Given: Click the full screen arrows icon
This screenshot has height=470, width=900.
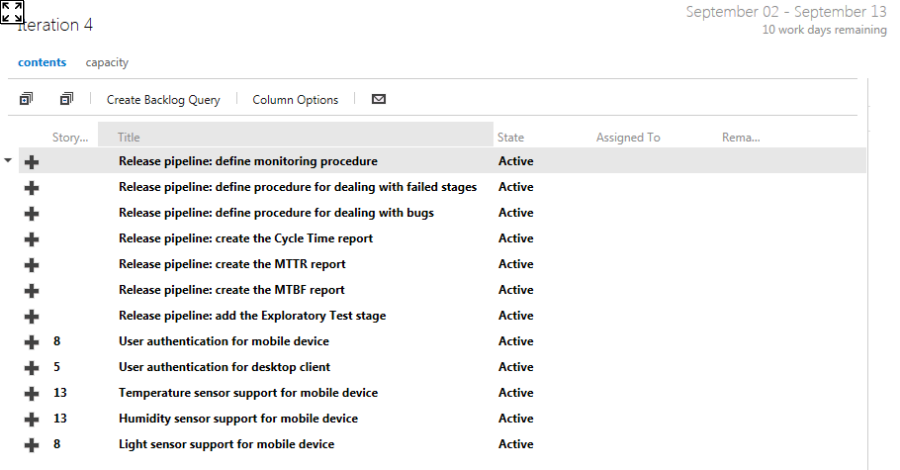Looking at the screenshot, I should [12, 12].
